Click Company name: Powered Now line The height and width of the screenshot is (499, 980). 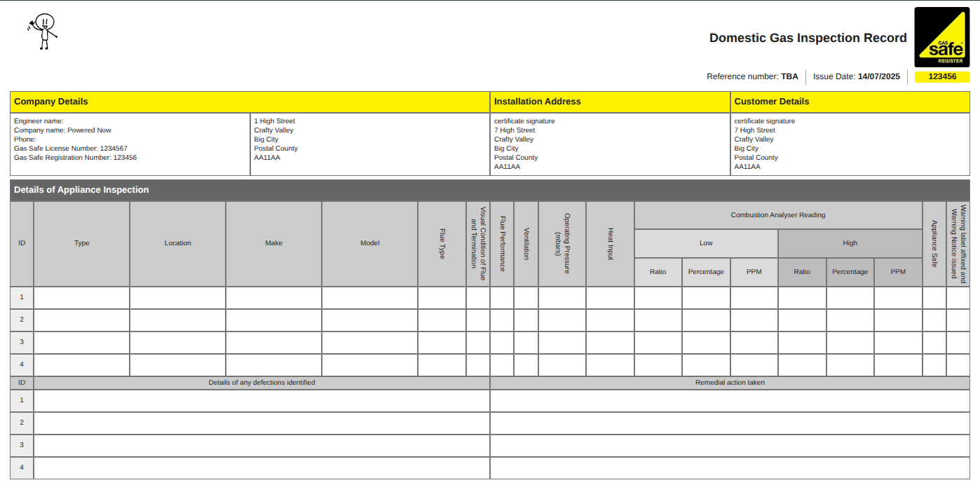tap(62, 130)
